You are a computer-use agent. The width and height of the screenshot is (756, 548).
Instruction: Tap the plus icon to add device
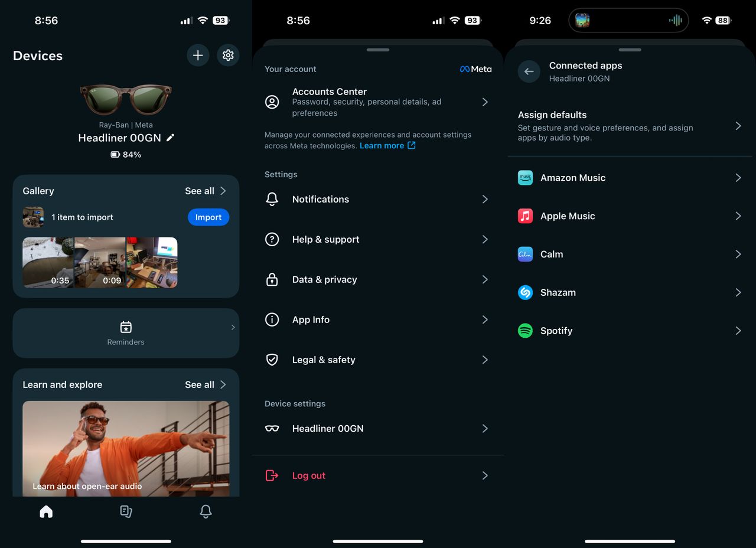click(x=198, y=56)
